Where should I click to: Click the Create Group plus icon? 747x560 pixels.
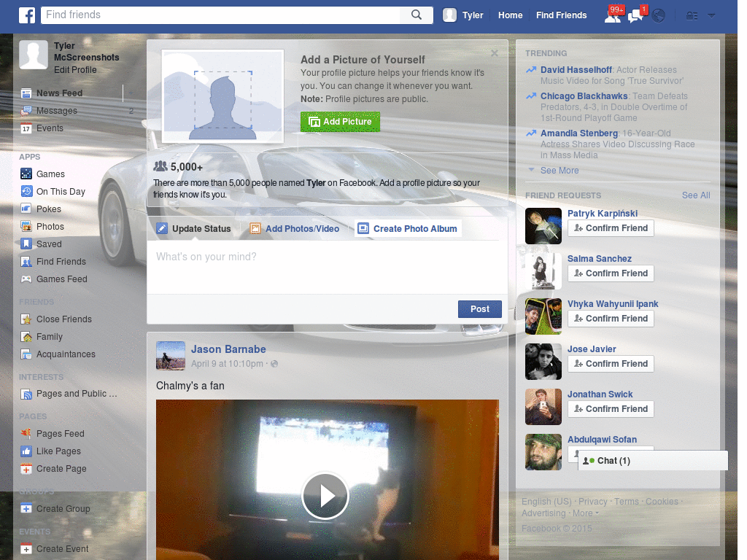[x=26, y=508]
